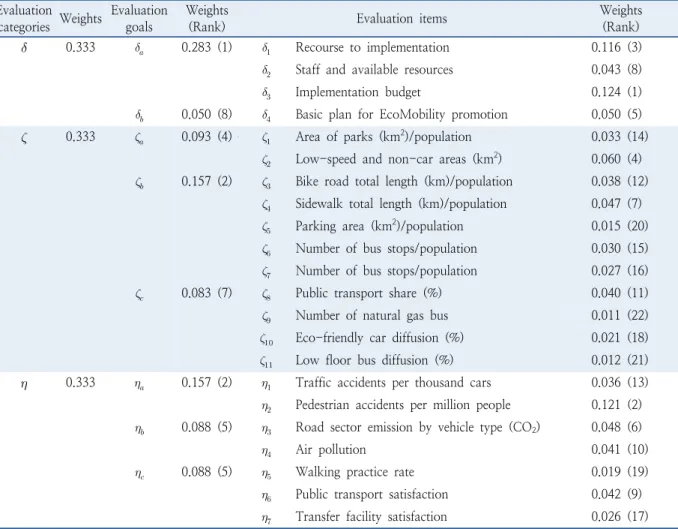Select the 'Air pollution' item
678x529 pixels.
coord(330,449)
